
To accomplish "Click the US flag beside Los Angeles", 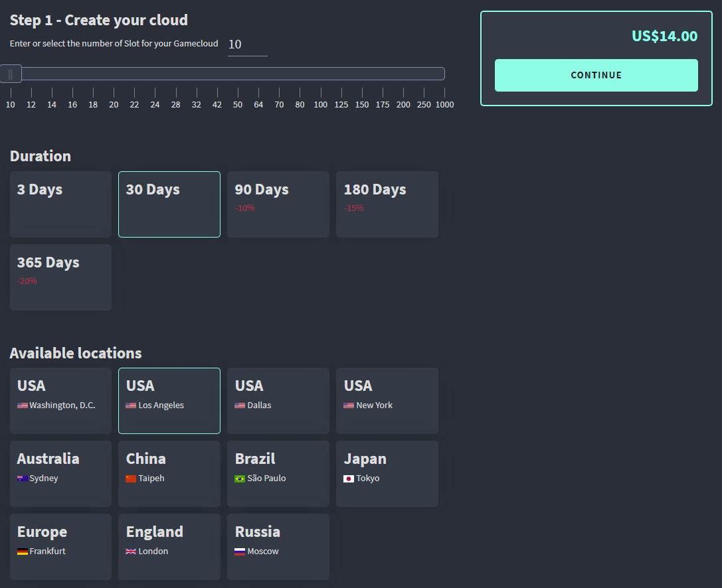I will pyautogui.click(x=131, y=405).
